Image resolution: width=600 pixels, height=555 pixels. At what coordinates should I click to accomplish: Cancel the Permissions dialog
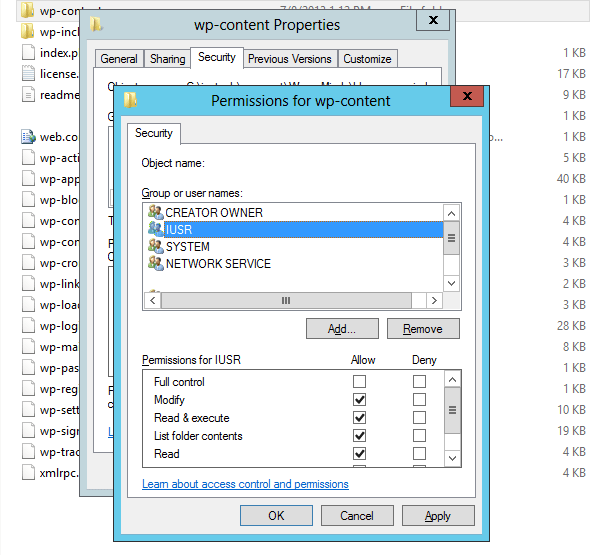pos(357,516)
